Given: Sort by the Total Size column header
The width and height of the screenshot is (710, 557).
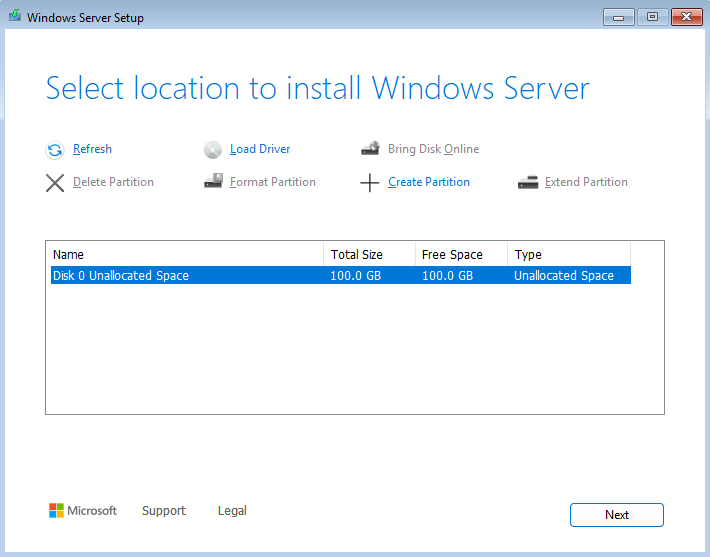Looking at the screenshot, I should tap(369, 254).
